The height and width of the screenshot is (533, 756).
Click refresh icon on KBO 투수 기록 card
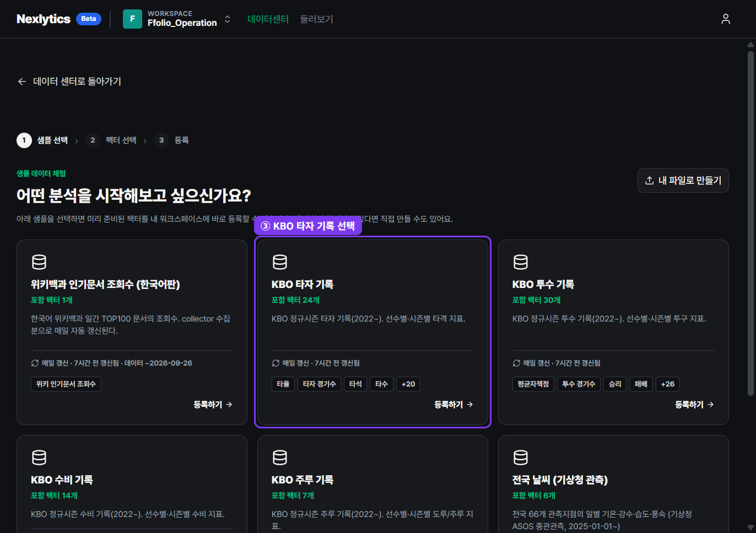(517, 363)
